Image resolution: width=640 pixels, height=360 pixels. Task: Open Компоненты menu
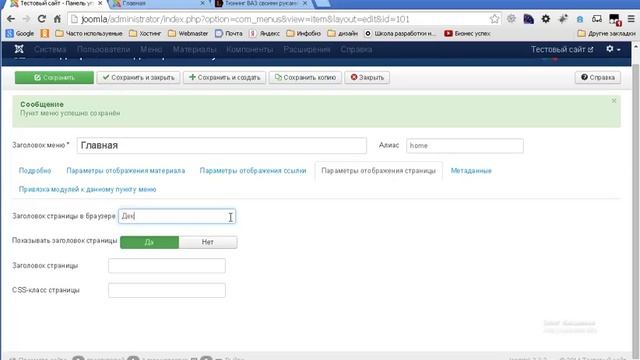tap(250, 49)
